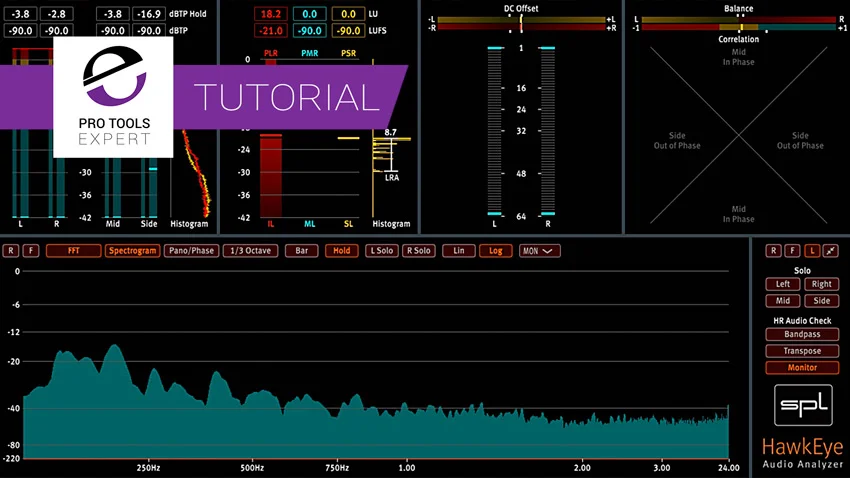
Task: Click the yellow 0.0 LU value
Action: [348, 14]
